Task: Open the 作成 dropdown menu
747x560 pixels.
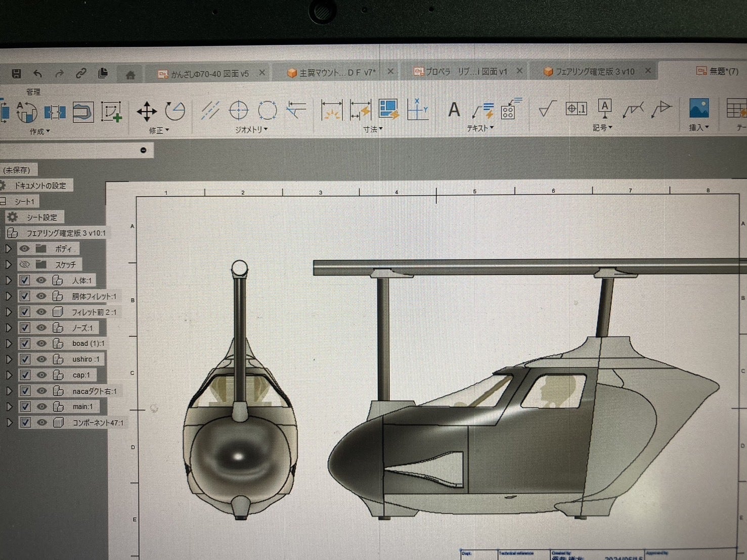Action: click(39, 131)
